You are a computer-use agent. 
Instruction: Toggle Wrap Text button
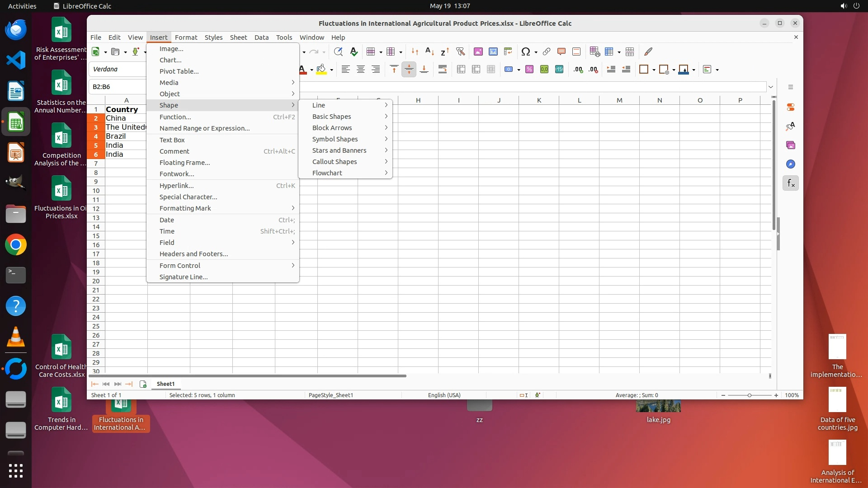443,69
